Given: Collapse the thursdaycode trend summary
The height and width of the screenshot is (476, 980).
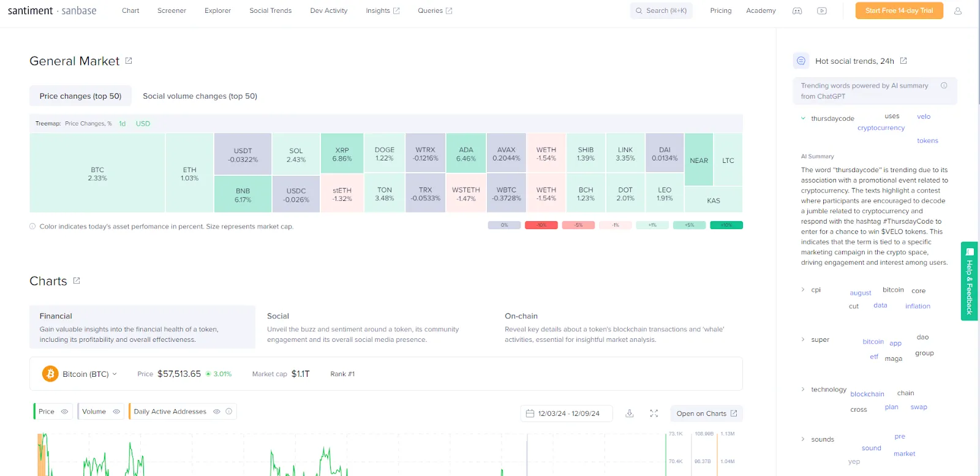Looking at the screenshot, I should pyautogui.click(x=803, y=118).
